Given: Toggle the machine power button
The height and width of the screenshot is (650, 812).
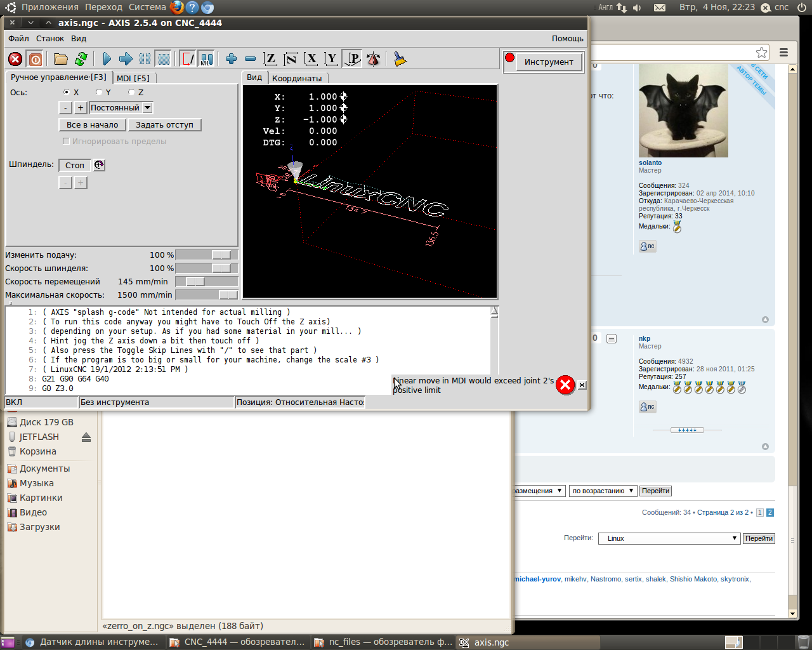Looking at the screenshot, I should click(36, 59).
